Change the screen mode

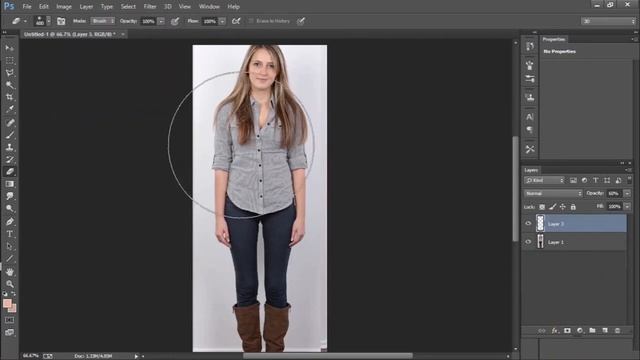(9, 332)
